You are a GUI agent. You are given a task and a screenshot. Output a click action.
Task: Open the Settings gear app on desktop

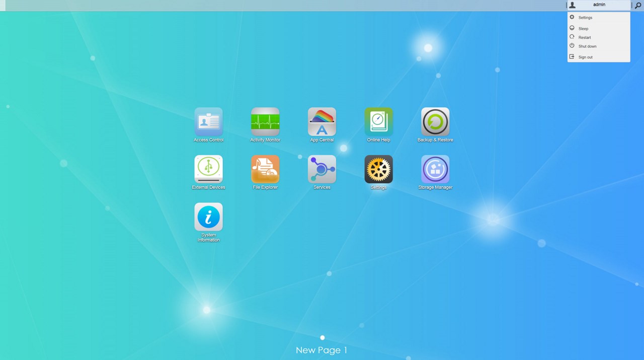(378, 169)
